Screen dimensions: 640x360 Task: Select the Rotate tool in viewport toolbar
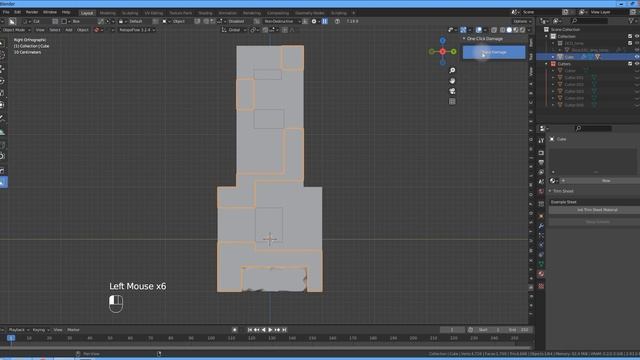2,80
